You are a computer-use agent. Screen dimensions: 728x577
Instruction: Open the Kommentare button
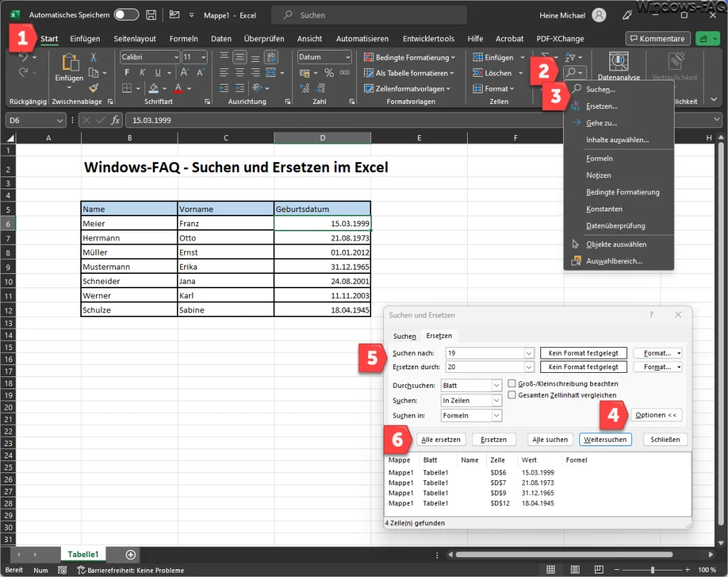tap(658, 38)
